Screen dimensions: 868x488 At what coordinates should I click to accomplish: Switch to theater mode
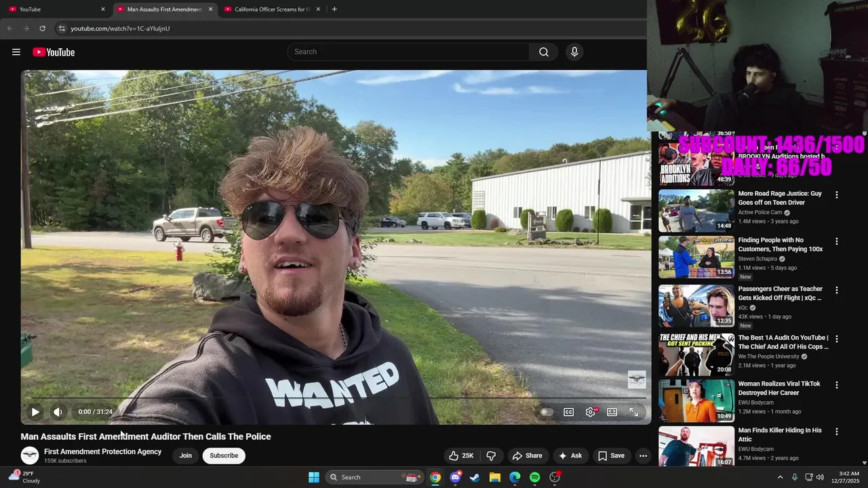pyautogui.click(x=612, y=411)
